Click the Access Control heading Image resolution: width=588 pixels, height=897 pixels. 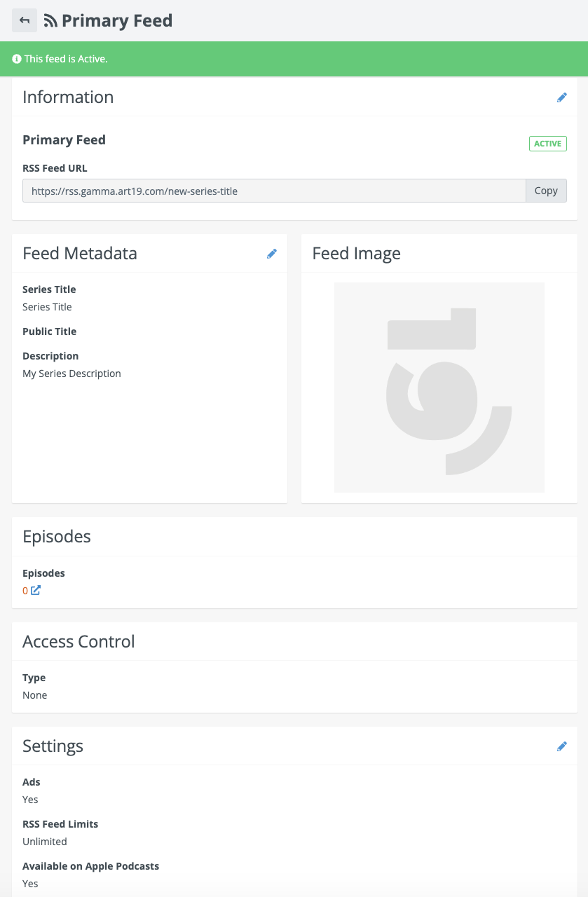pos(78,641)
